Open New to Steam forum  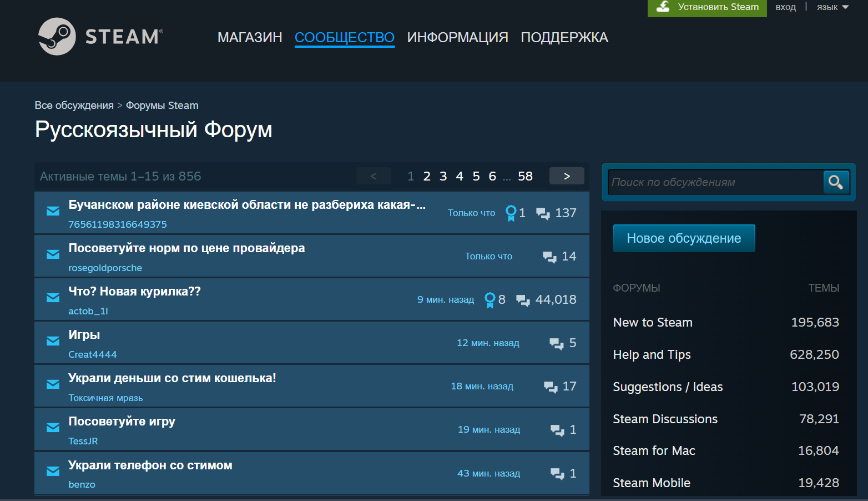tap(653, 322)
